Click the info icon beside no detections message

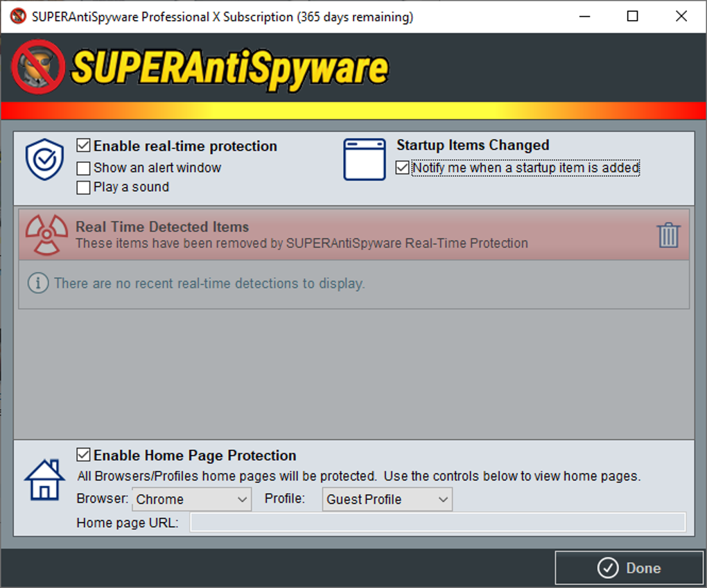[38, 283]
